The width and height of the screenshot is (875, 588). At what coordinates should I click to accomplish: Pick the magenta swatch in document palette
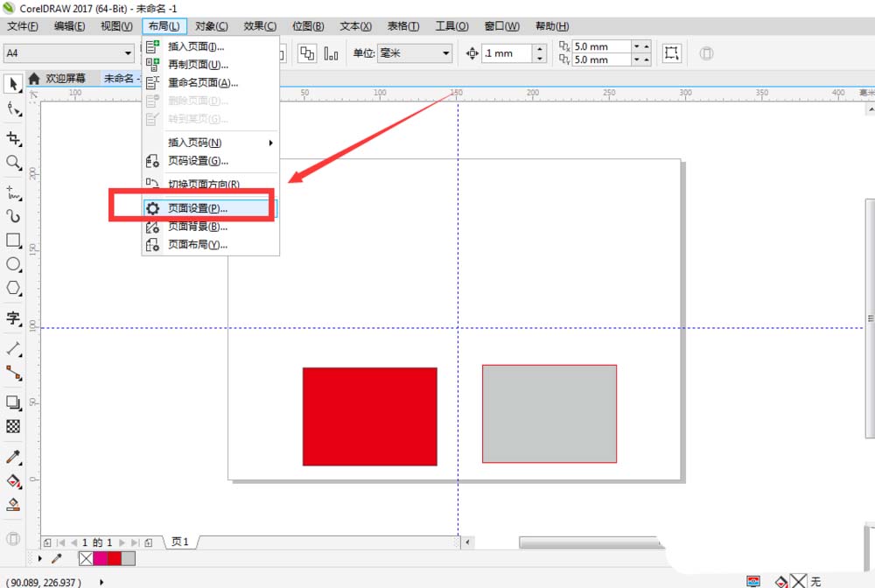[101, 558]
